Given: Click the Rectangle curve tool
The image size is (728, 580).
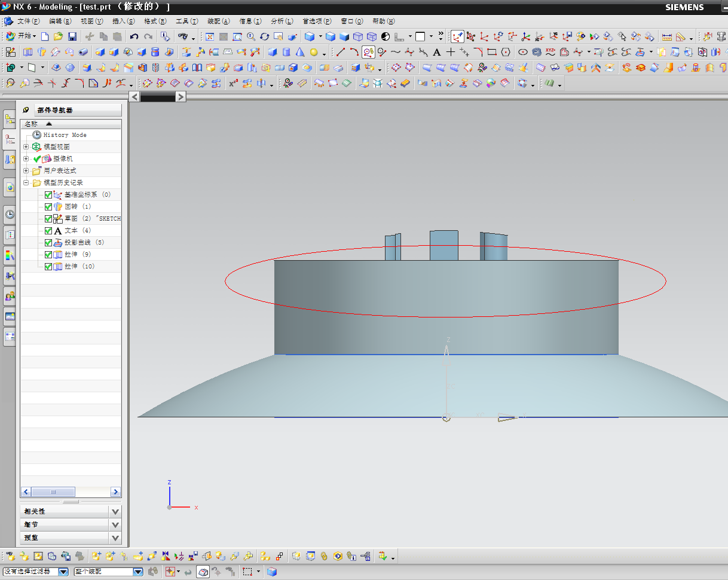Looking at the screenshot, I should coord(492,52).
